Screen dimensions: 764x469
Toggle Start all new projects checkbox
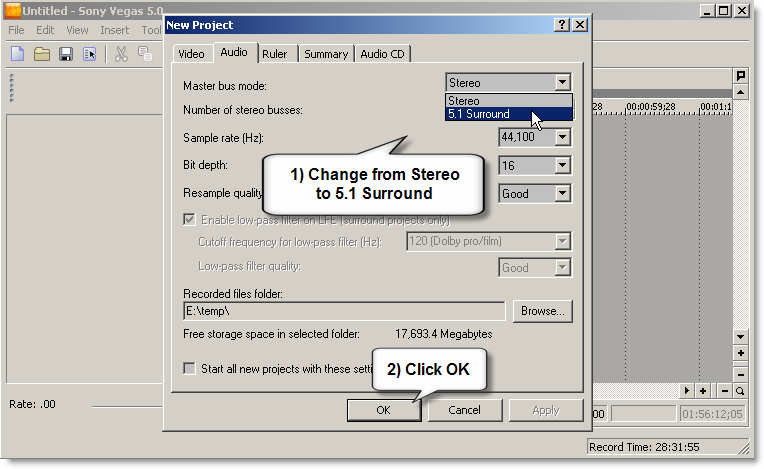click(x=189, y=368)
